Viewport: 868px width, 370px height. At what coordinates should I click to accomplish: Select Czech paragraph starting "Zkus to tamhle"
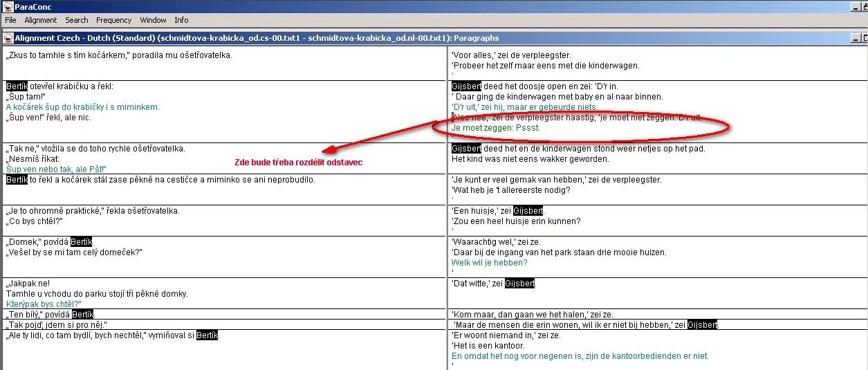pos(119,55)
